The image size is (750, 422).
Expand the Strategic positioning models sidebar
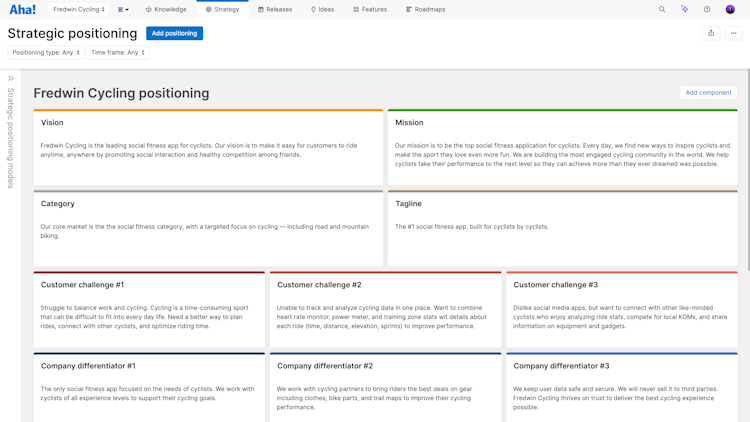click(11, 78)
